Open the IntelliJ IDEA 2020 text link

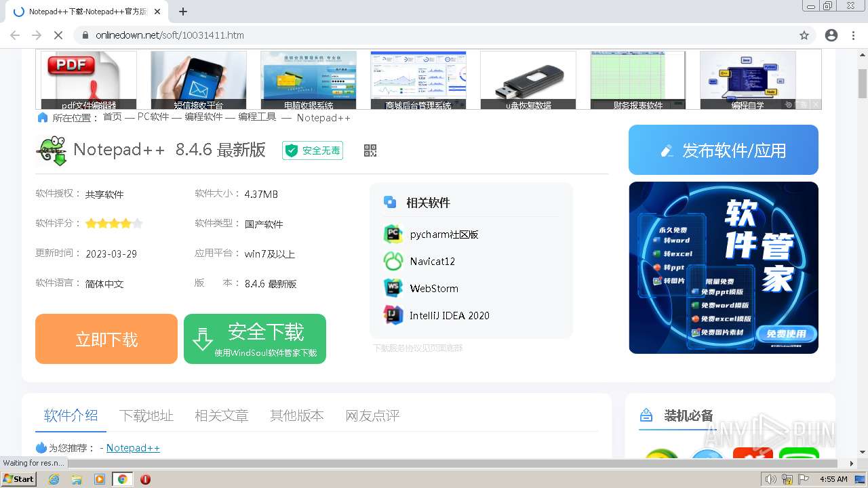[x=450, y=315]
